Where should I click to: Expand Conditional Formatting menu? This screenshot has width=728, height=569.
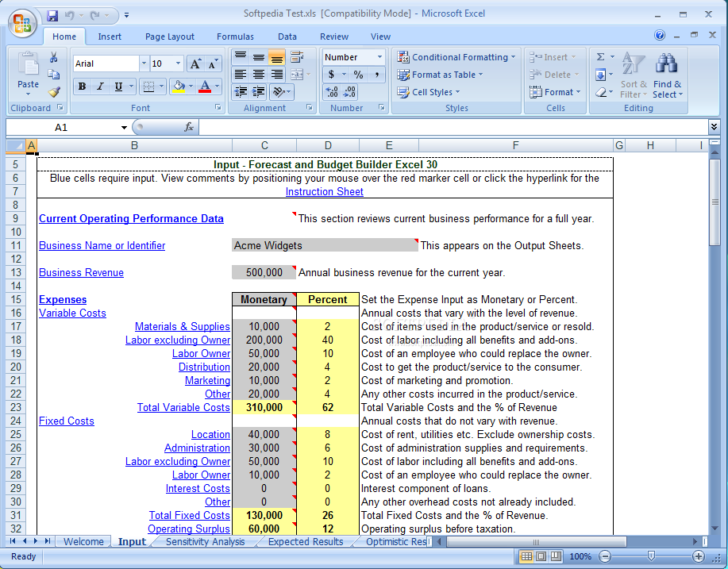456,57
